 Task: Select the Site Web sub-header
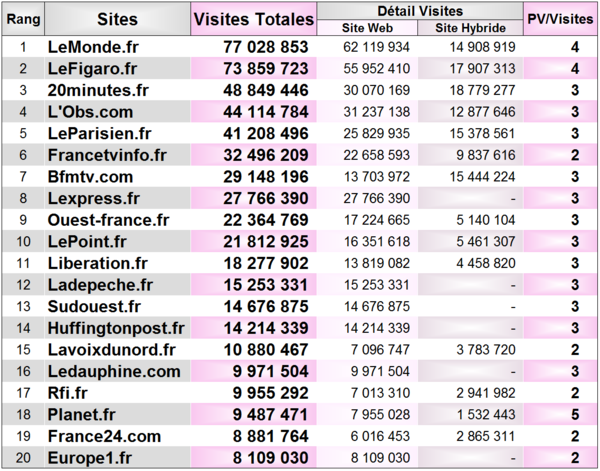click(367, 28)
